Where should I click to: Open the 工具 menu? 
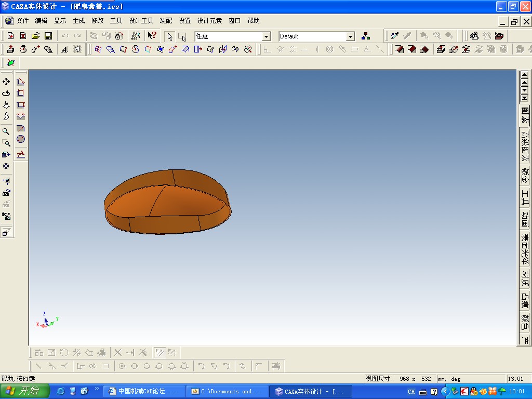pos(116,21)
